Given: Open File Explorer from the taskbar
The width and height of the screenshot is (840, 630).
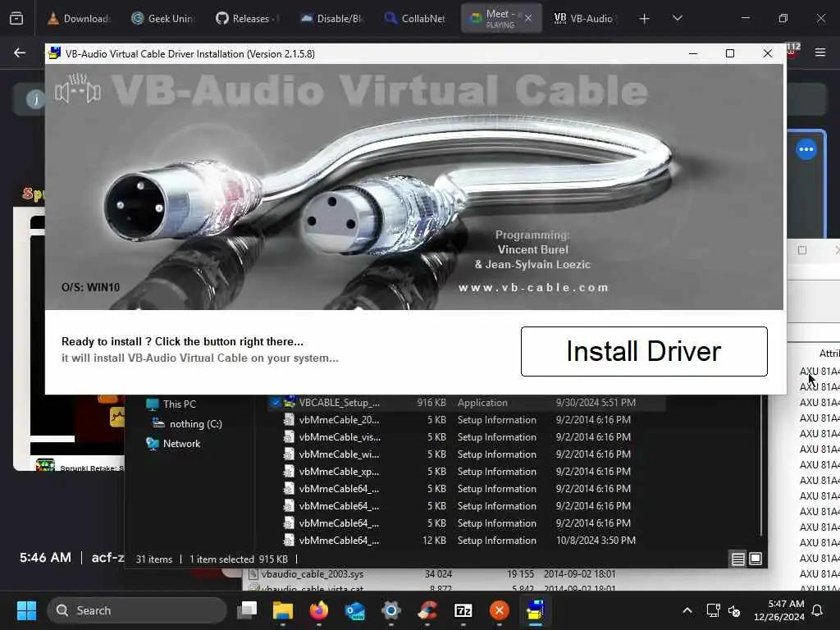Looking at the screenshot, I should click(283, 610).
